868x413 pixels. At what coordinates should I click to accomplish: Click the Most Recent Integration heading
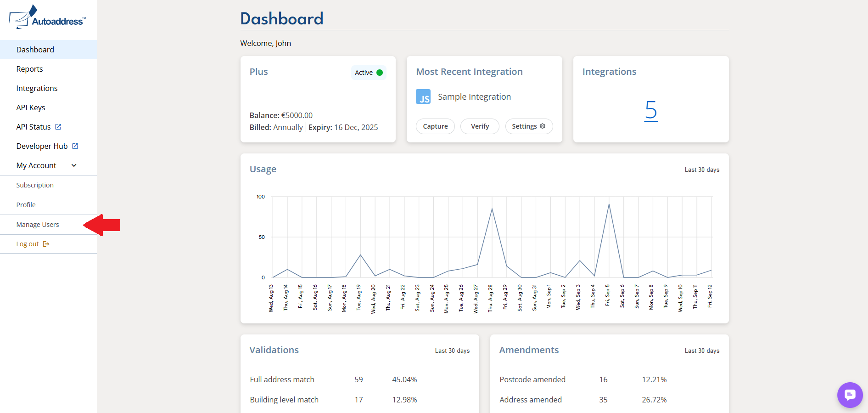coord(469,72)
